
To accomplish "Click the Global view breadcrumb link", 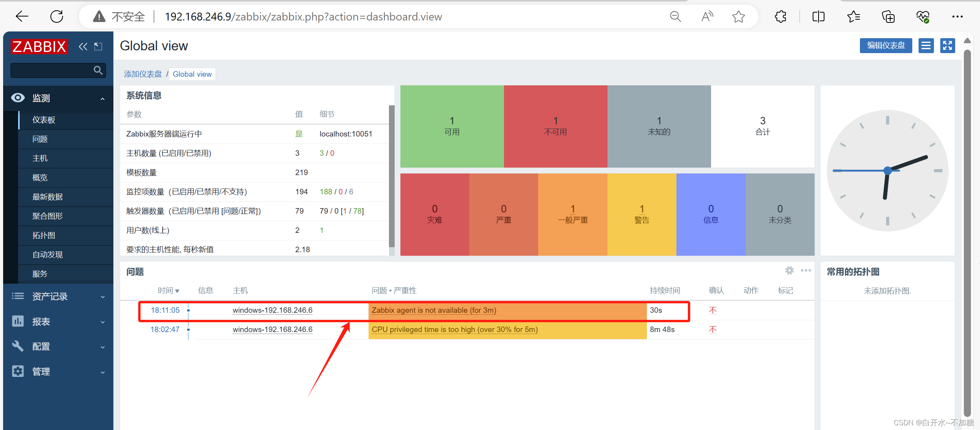I will pyautogui.click(x=192, y=74).
